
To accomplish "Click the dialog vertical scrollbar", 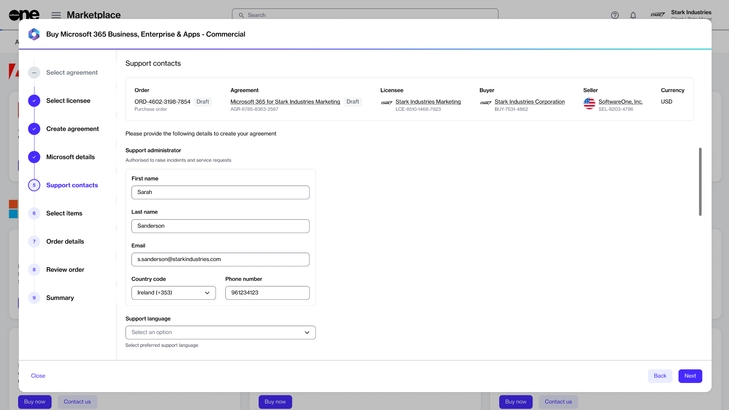I will point(700,182).
